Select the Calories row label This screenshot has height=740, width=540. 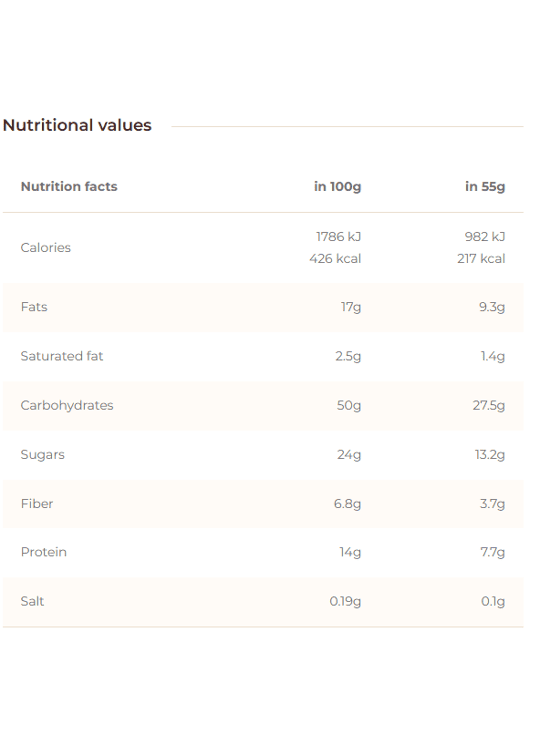point(46,247)
